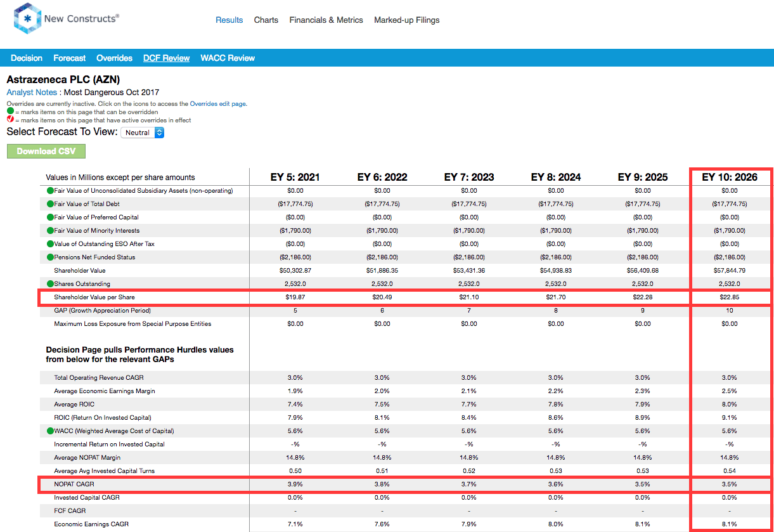Click the Invested Capital CAGR row label
This screenshot has height=532, width=774.
point(88,498)
